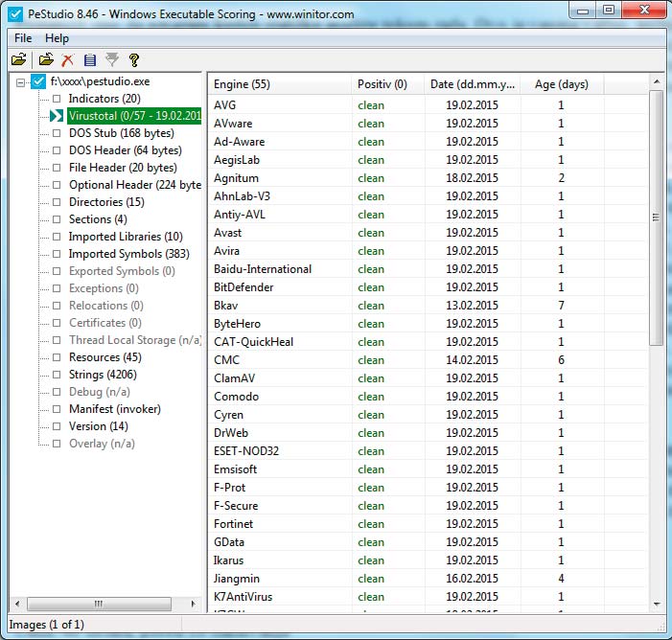Click the engine list scroll-down arrow

[x=656, y=605]
